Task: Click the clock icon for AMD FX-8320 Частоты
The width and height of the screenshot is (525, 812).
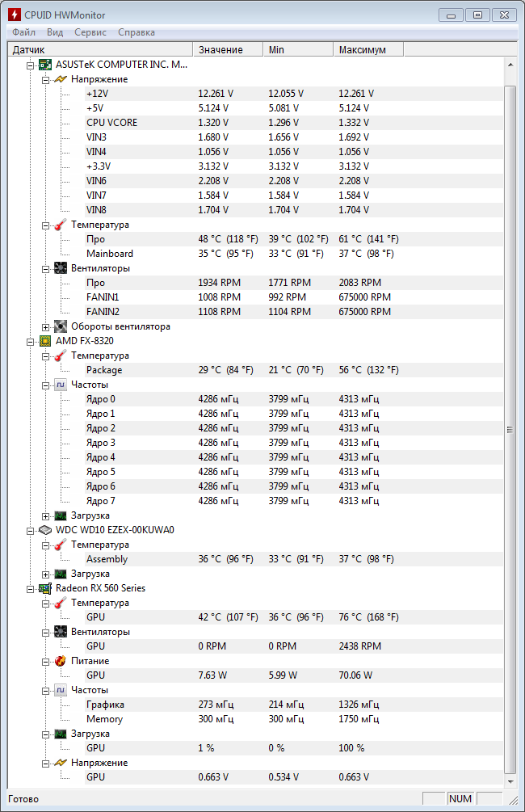Action: coord(61,385)
